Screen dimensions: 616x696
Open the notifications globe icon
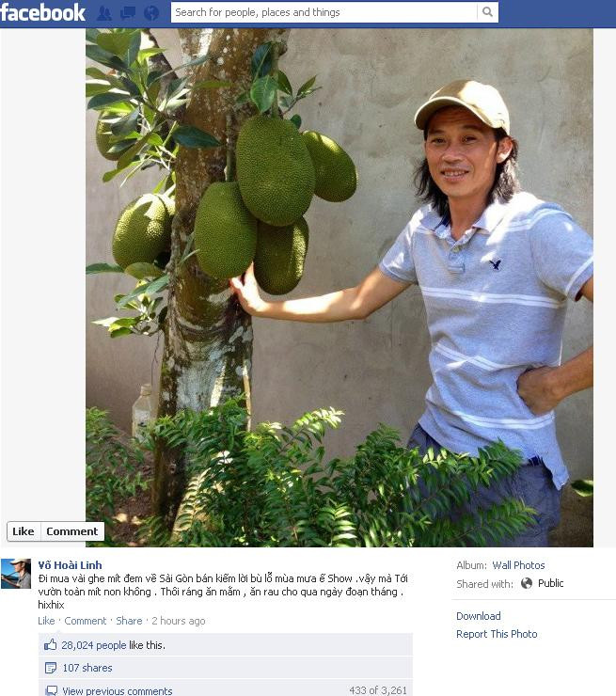click(150, 13)
